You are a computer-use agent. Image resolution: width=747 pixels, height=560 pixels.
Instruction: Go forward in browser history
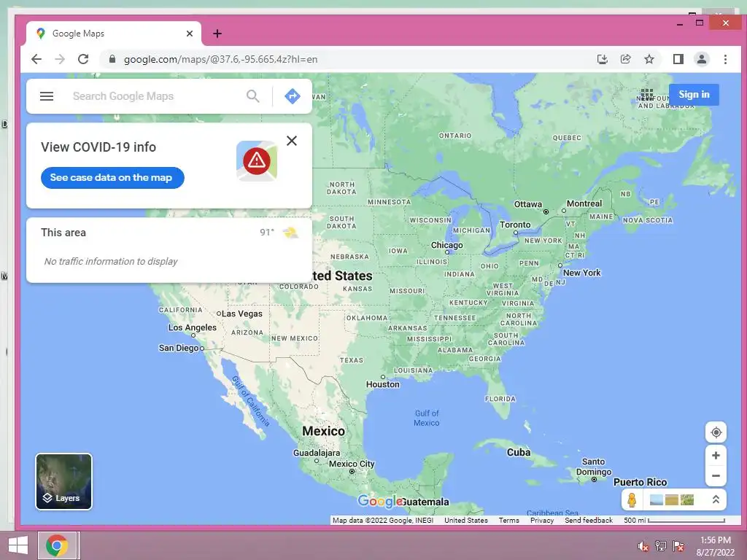pos(60,59)
